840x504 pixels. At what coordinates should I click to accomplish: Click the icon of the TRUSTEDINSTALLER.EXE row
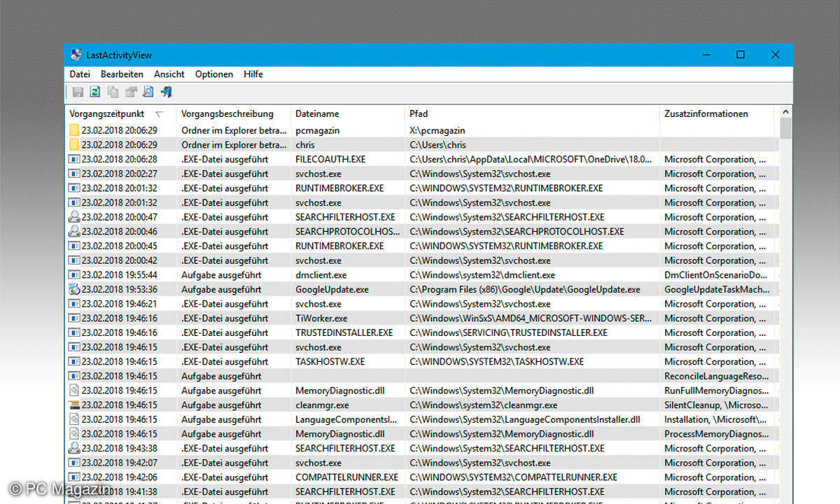point(74,332)
